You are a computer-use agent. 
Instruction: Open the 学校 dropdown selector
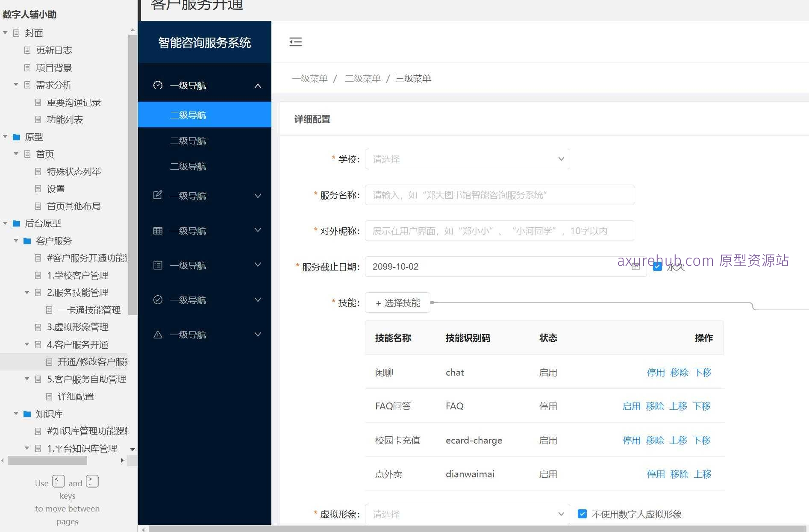click(x=467, y=159)
